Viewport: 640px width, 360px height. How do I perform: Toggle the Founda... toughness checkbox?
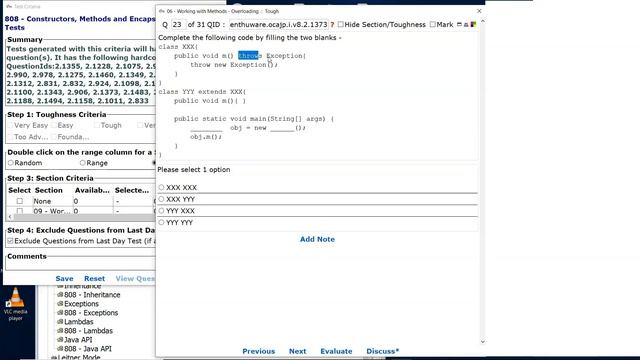click(53, 137)
